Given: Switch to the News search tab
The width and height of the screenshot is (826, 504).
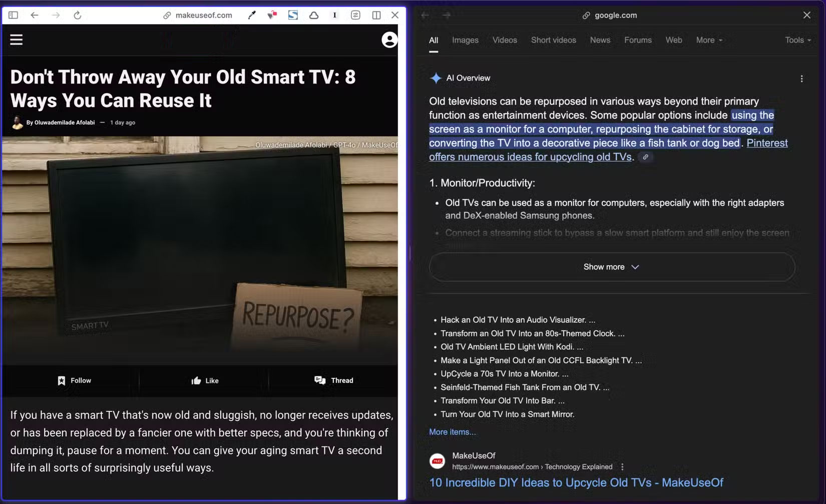Looking at the screenshot, I should [x=600, y=40].
